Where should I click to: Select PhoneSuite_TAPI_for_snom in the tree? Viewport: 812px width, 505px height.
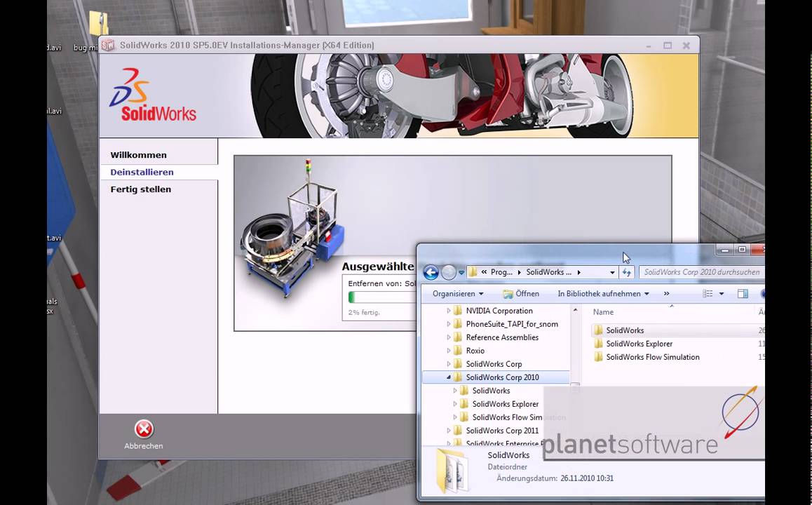[x=512, y=324]
